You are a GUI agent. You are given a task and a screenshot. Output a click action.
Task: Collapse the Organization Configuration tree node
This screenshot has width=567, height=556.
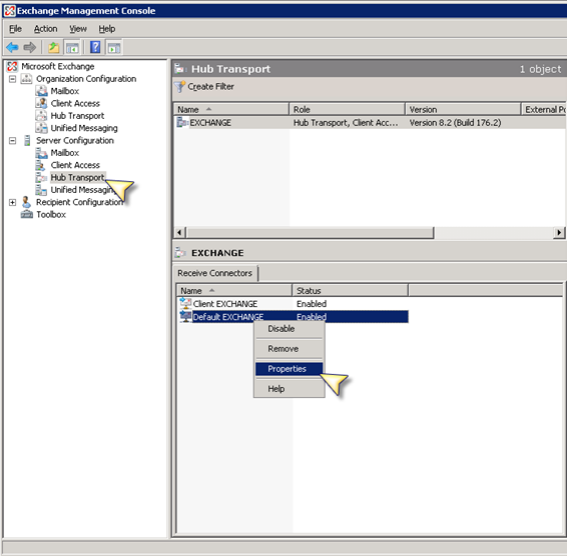click(12, 79)
